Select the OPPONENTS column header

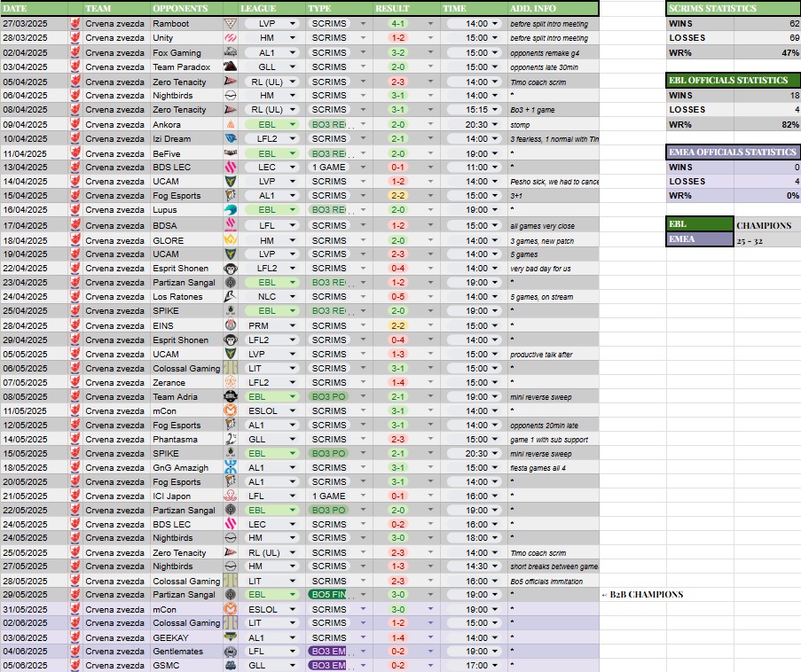(186, 9)
